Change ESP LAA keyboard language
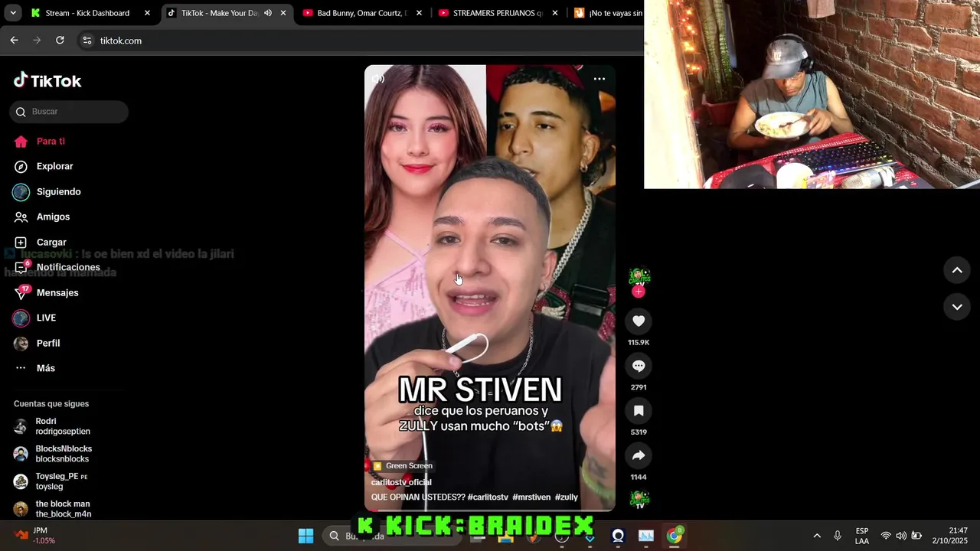Image resolution: width=980 pixels, height=551 pixels. 862,536
